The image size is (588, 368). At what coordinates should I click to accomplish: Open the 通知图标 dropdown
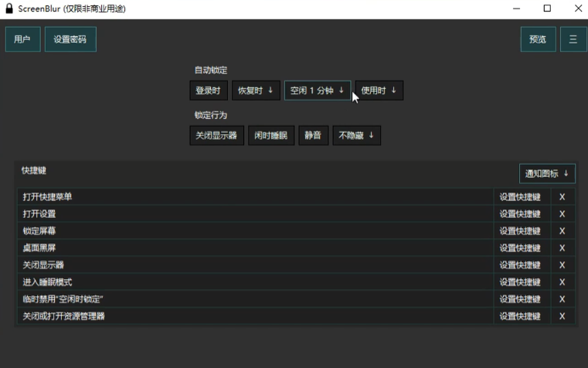tap(547, 173)
